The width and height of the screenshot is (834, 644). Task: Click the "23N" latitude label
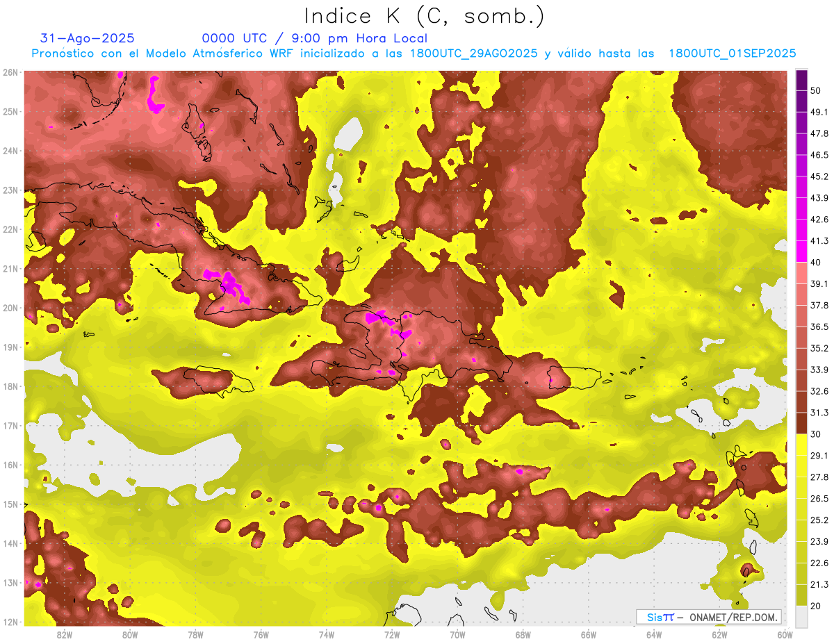(x=10, y=190)
